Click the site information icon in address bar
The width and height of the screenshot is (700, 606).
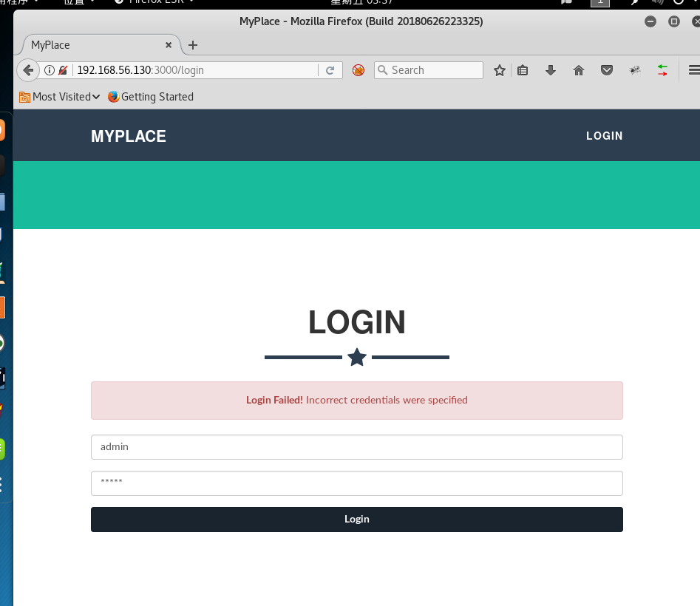click(49, 69)
